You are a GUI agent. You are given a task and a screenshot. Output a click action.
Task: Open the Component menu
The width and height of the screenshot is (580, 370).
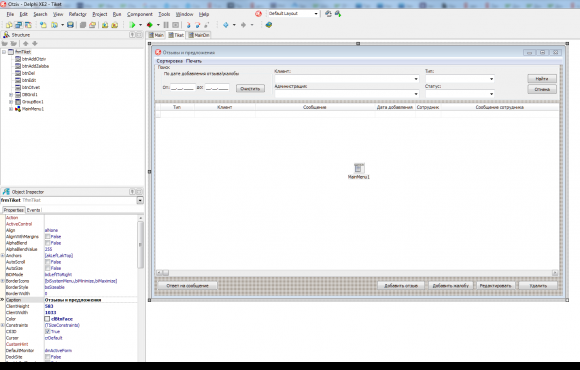(139, 14)
